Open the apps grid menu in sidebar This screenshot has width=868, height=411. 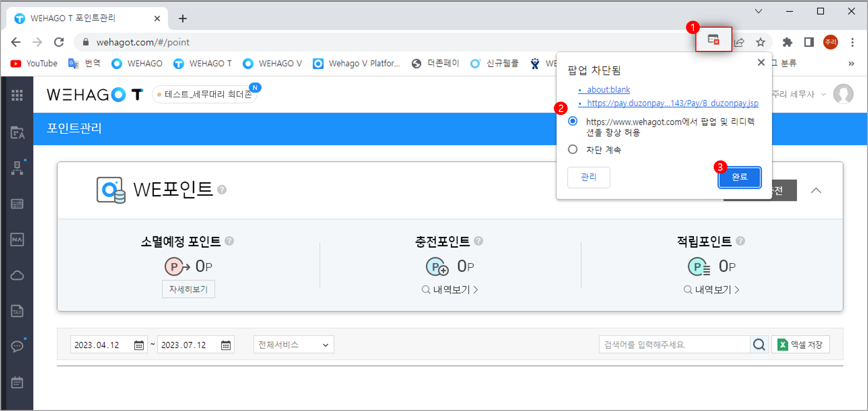tap(17, 95)
